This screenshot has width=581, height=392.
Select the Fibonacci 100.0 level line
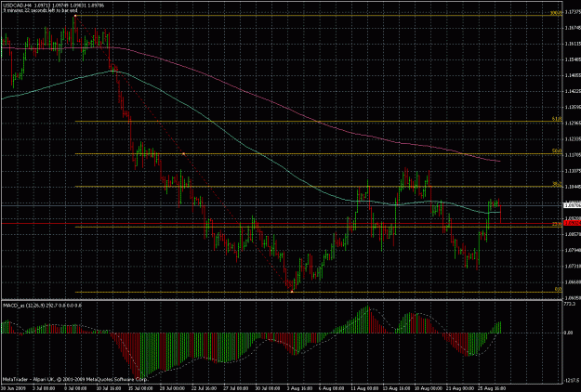pos(319,16)
